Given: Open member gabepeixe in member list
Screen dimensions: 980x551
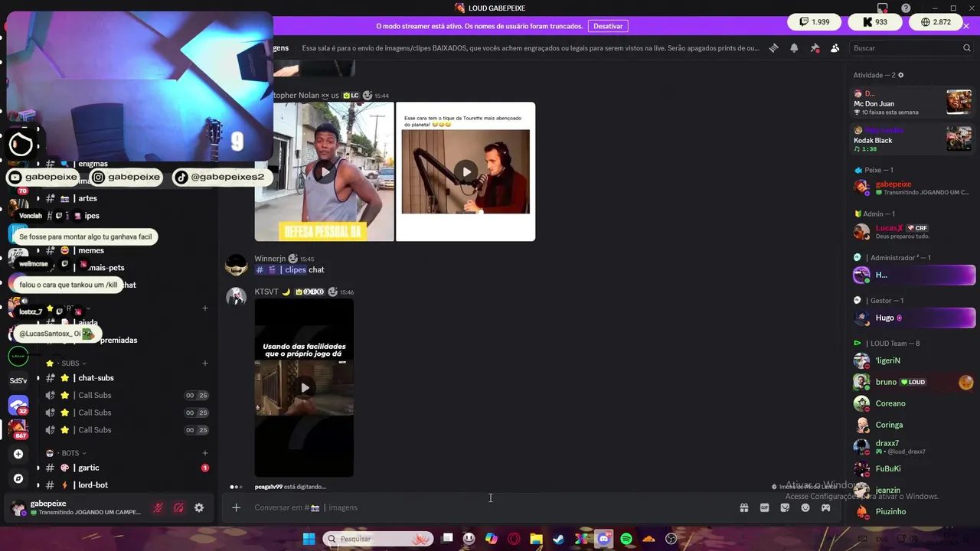Looking at the screenshot, I should (913, 187).
